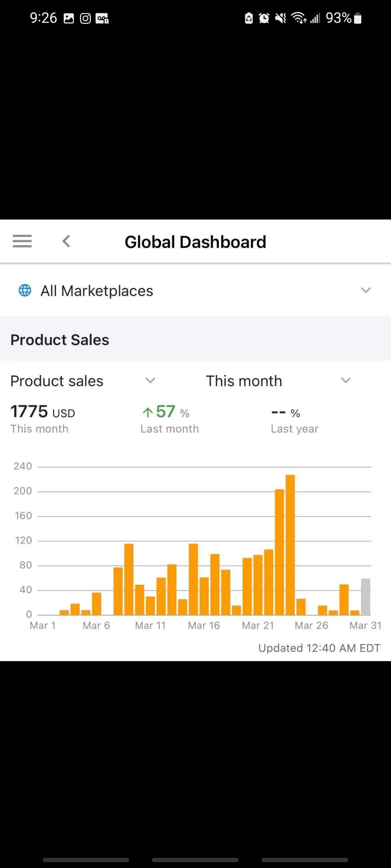
Task: Tap the Global Dashboard title
Action: point(195,242)
